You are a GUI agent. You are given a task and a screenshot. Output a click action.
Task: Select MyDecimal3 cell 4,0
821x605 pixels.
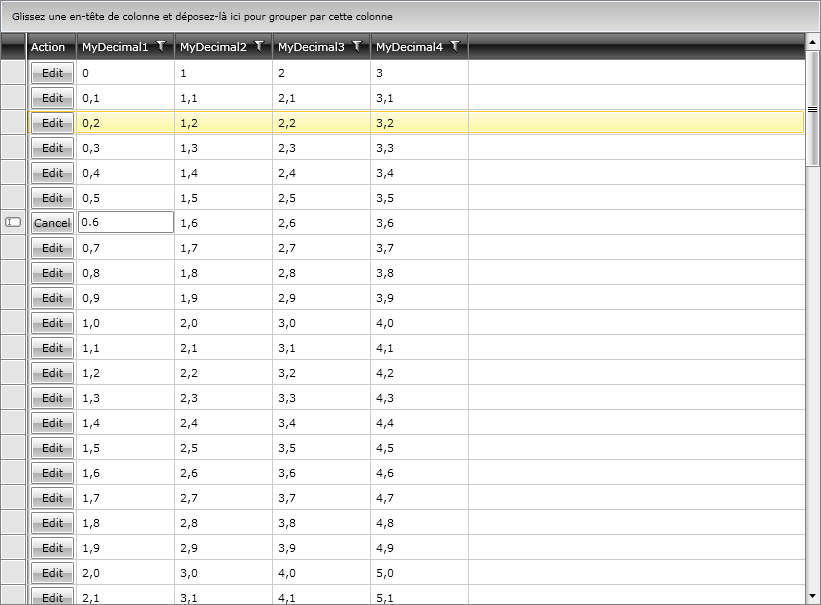coord(321,573)
